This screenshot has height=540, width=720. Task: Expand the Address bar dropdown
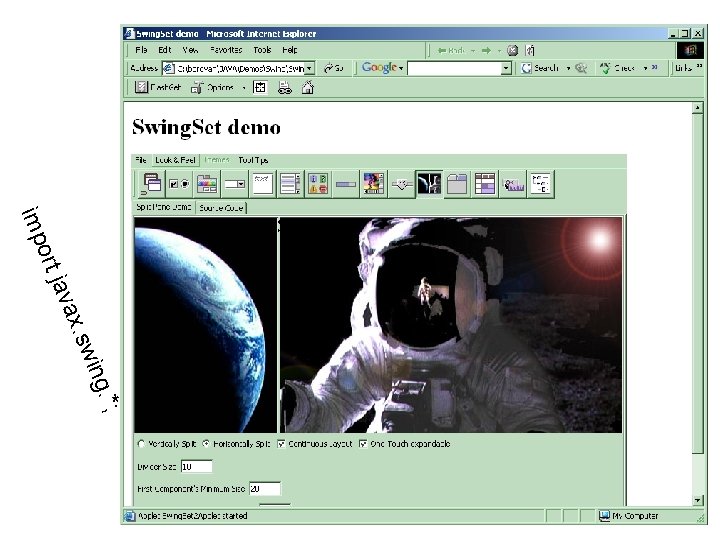[310, 68]
